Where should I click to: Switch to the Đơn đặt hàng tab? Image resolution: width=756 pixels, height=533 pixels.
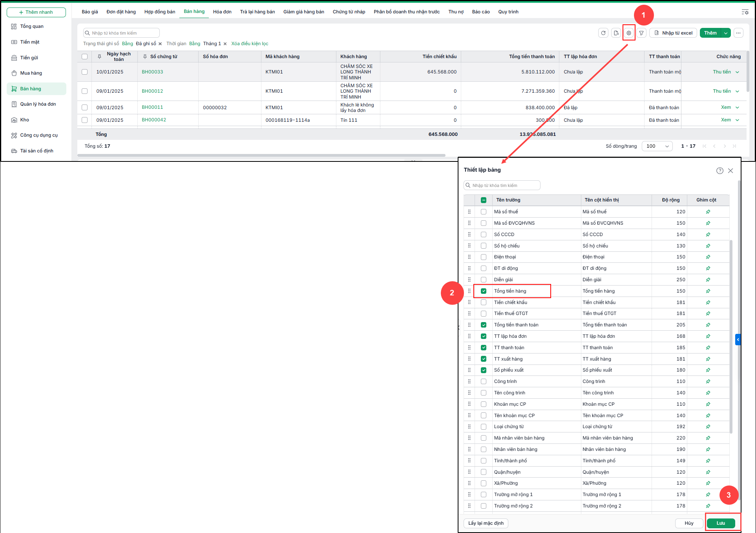point(121,12)
